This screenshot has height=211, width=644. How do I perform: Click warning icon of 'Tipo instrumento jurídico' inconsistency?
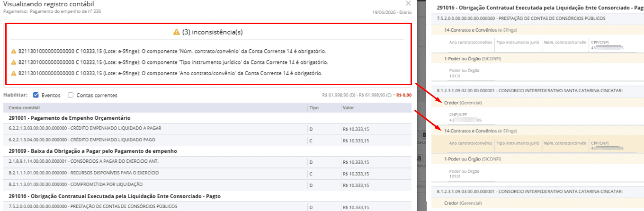14,62
